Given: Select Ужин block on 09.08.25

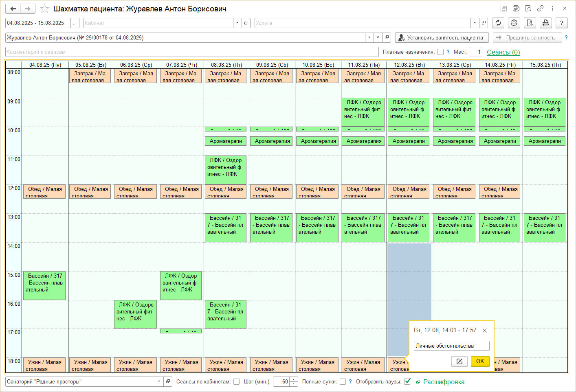Looking at the screenshot, I should click(271, 365).
